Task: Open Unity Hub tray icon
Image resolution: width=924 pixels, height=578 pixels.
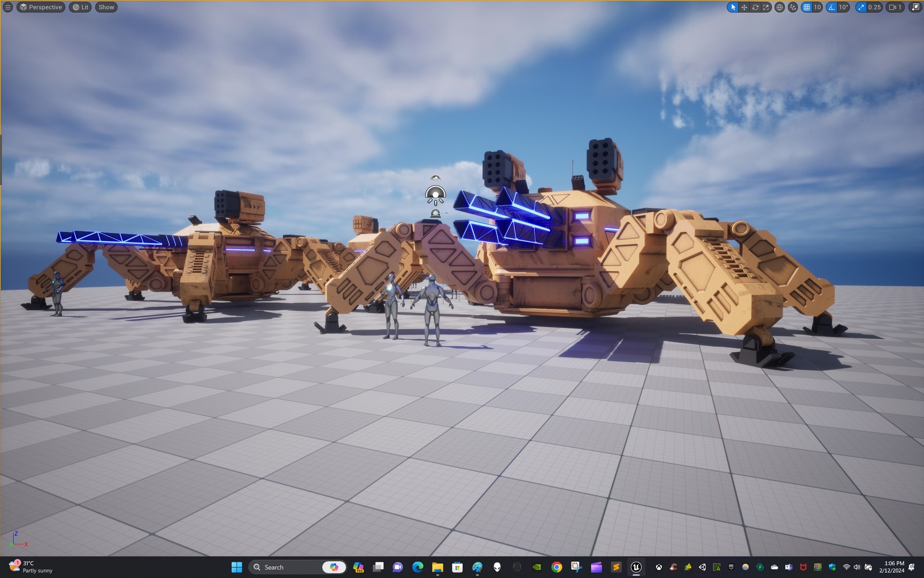Action: point(702,567)
